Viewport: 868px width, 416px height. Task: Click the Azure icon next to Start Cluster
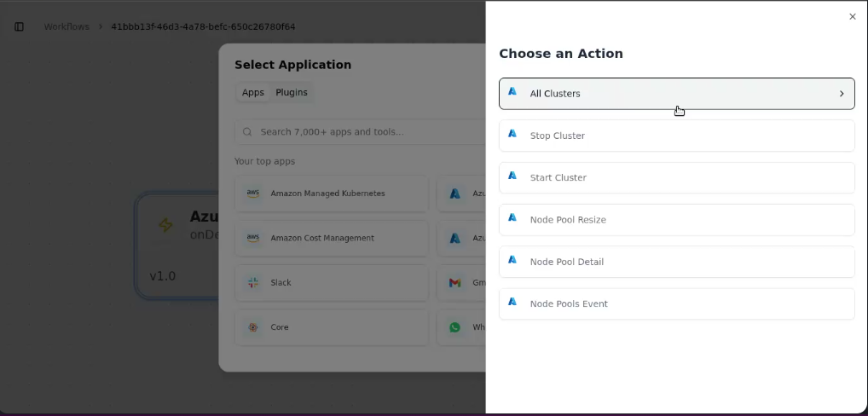512,176
